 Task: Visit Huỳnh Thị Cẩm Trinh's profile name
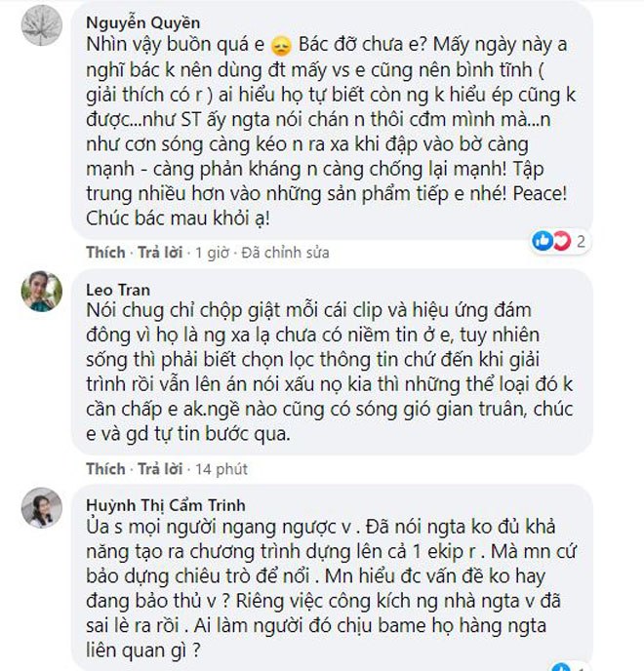pos(166,507)
